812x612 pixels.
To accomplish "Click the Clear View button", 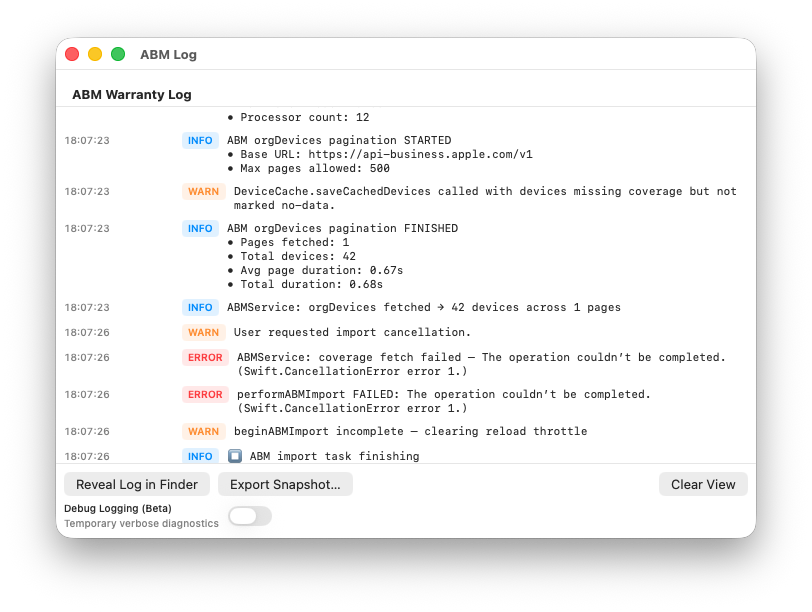I will pyautogui.click(x=703, y=484).
